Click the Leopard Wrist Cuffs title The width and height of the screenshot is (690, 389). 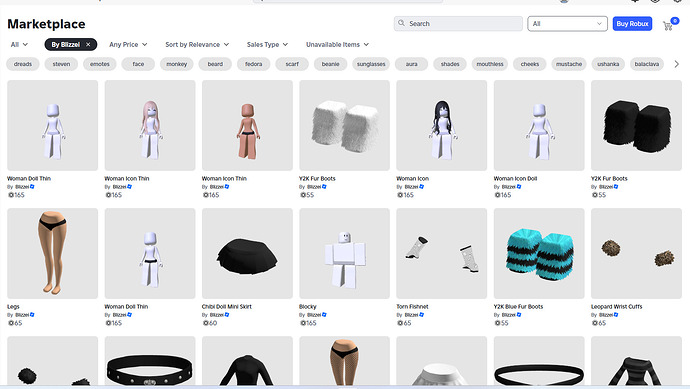click(x=617, y=306)
